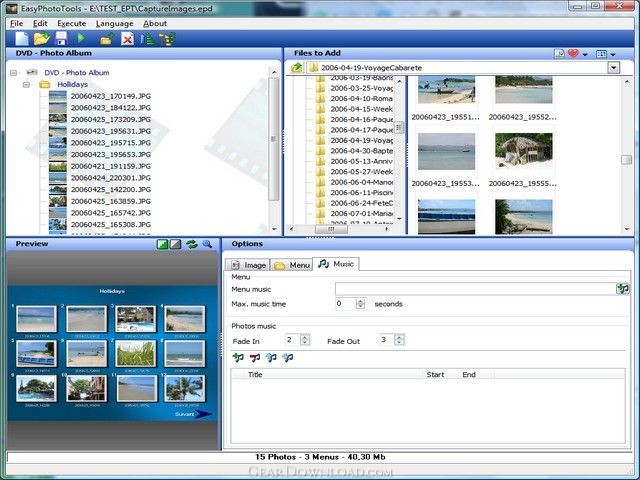Adjust the Fade In spinner value

[304, 340]
